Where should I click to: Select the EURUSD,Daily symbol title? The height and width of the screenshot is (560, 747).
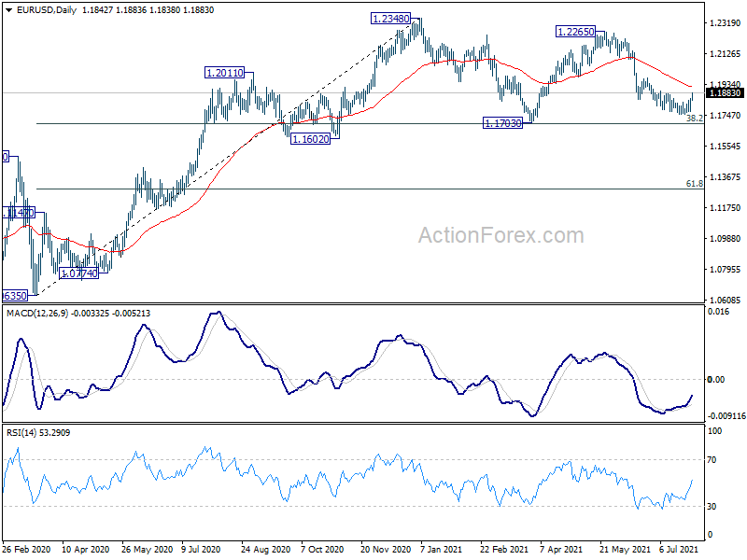pyautogui.click(x=46, y=10)
